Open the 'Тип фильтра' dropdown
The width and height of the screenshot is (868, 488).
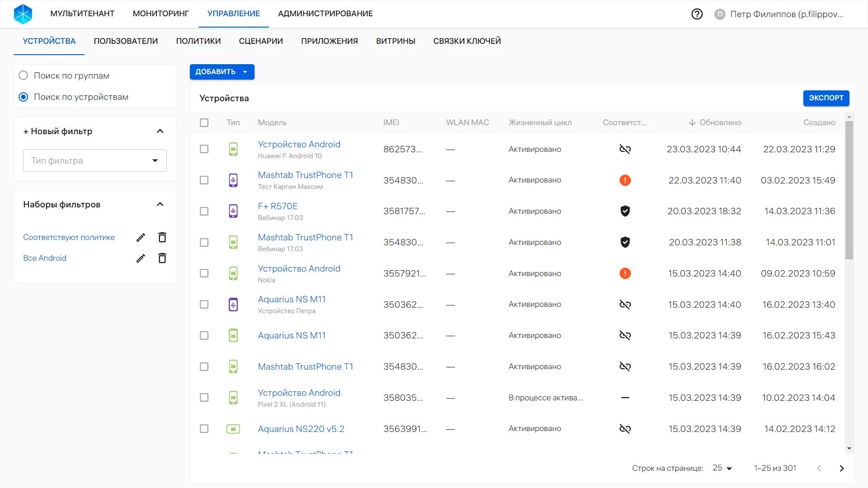point(94,160)
